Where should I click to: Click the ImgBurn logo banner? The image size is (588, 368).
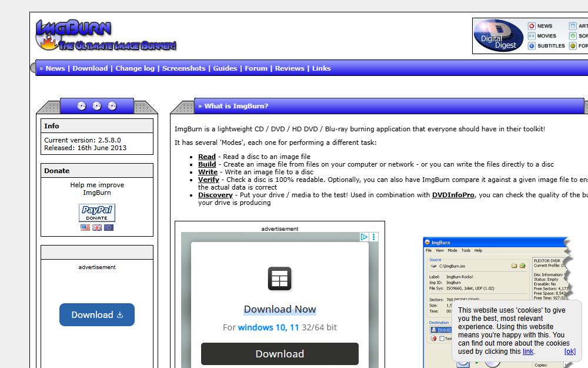106,35
